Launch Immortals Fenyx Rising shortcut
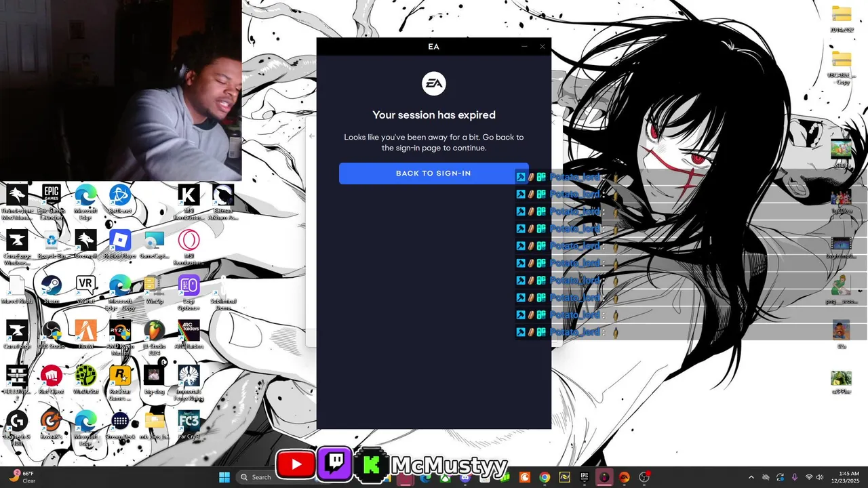 [x=189, y=383]
